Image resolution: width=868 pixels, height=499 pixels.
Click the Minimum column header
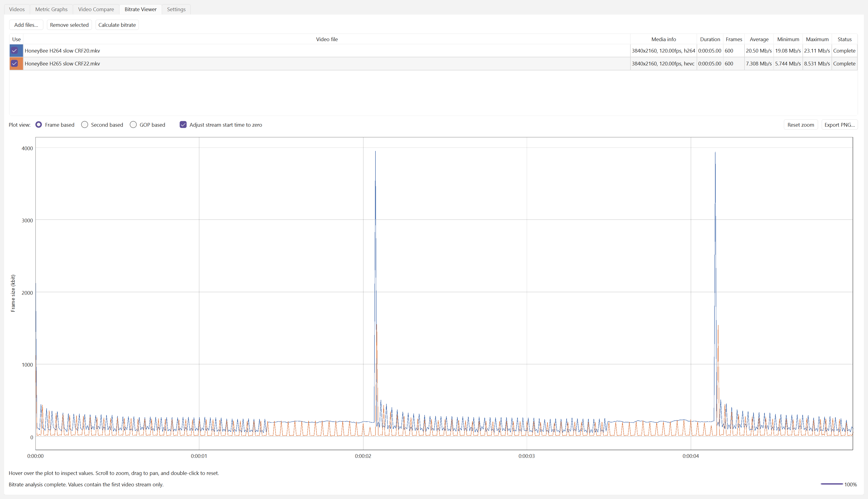coord(788,39)
